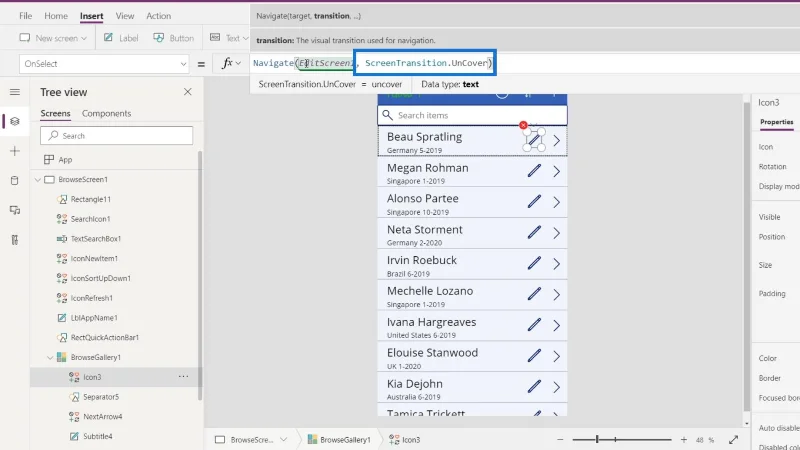This screenshot has height=450, width=800.
Task: Toggle the hamburger navigation menu
Action: click(15, 92)
